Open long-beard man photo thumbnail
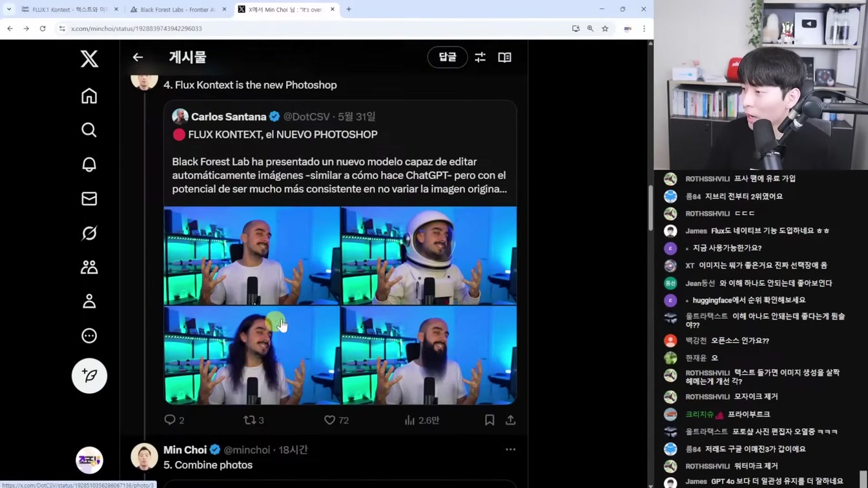868x488 pixels. pos(429,355)
